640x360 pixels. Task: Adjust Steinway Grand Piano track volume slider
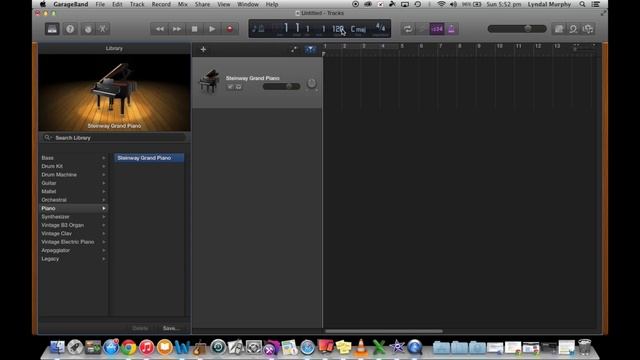(x=281, y=86)
